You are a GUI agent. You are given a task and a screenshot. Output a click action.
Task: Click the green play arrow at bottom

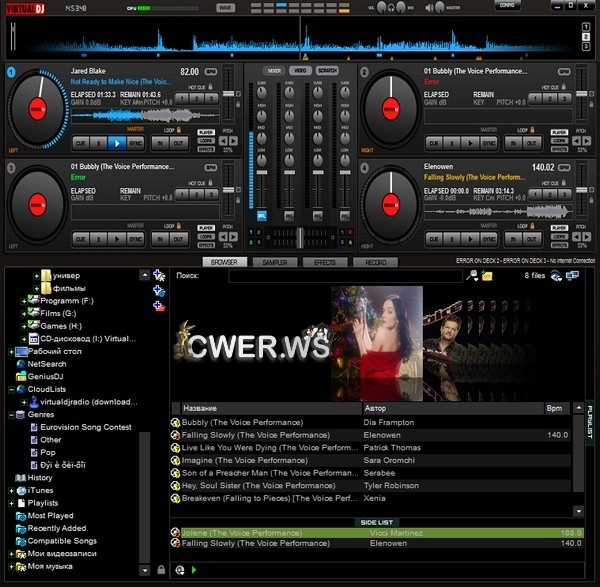click(x=193, y=570)
